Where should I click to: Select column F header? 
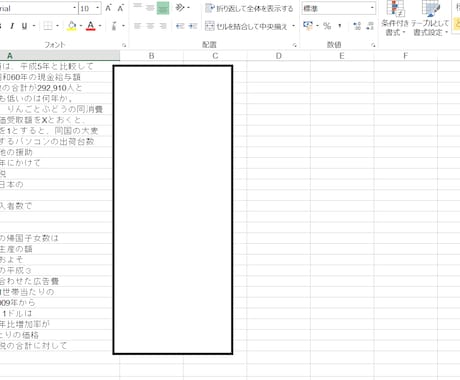(405, 56)
